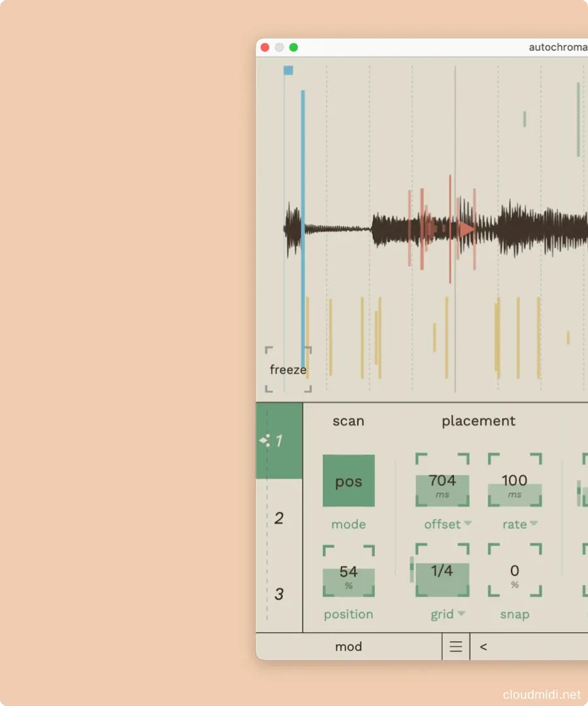The height and width of the screenshot is (706, 588).
Task: Click the red scan position playhead triangle
Action: (x=466, y=229)
